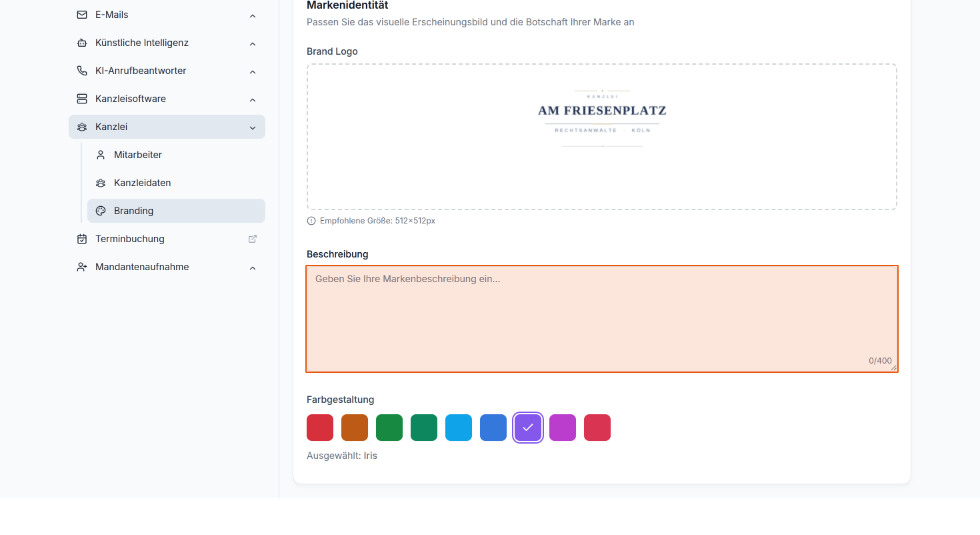Click the 0/400 character counter
Image resolution: width=980 pixels, height=535 pixels.
pos(880,361)
